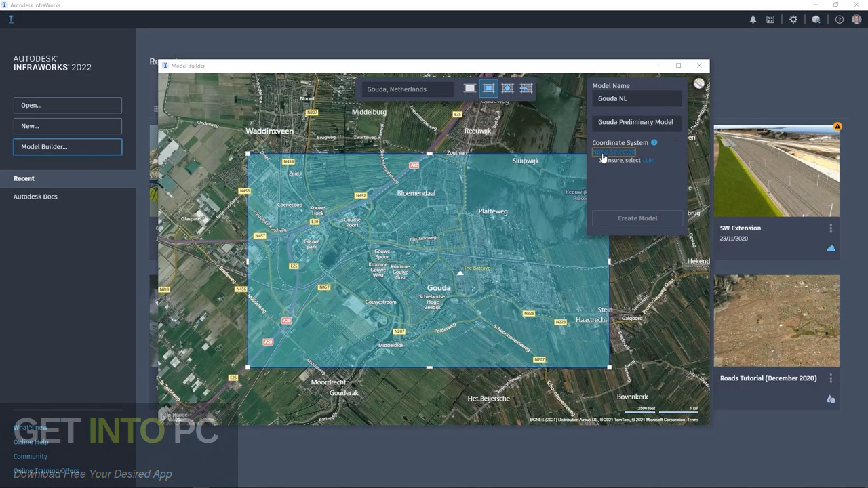Click the Terms link in map attribution

pyautogui.click(x=692, y=420)
